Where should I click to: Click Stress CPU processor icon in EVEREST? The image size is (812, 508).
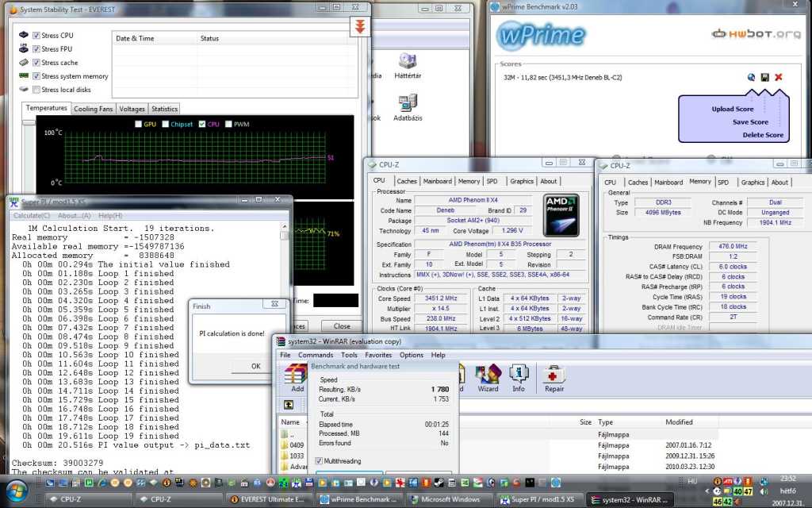click(x=24, y=35)
